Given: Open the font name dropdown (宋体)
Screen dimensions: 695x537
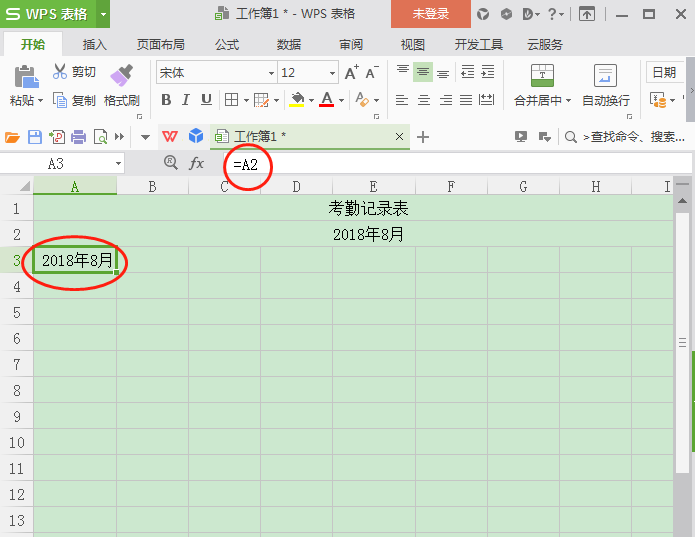Looking at the screenshot, I should pos(271,73).
